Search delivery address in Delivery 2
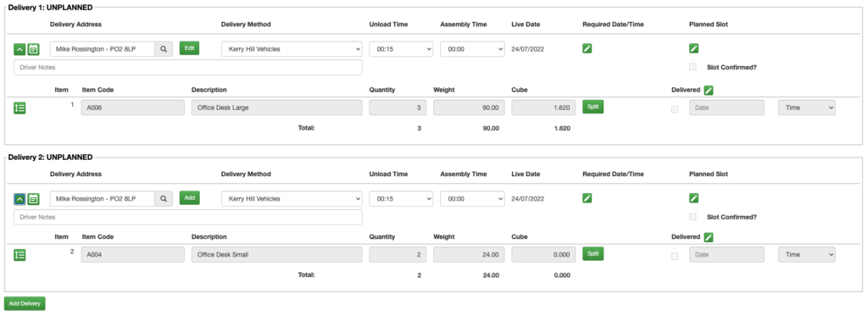 coord(164,198)
